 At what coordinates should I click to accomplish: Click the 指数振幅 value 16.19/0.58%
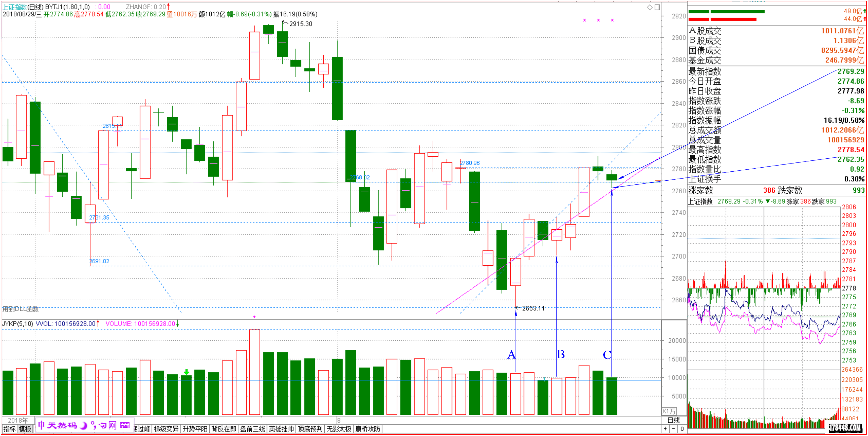point(844,120)
